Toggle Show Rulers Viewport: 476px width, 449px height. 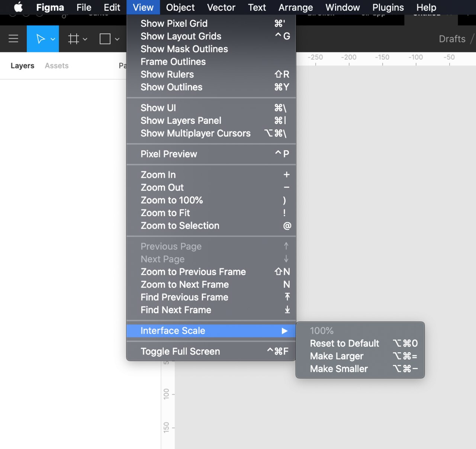click(211, 74)
